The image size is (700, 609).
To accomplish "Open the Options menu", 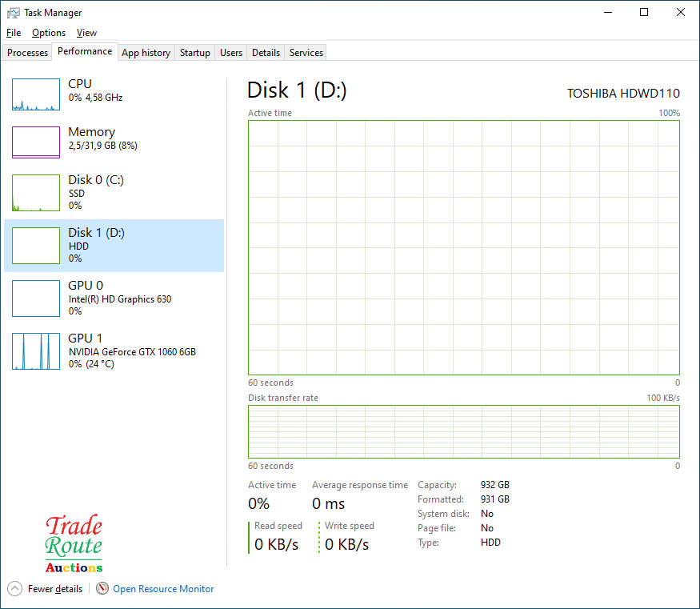I will (49, 33).
